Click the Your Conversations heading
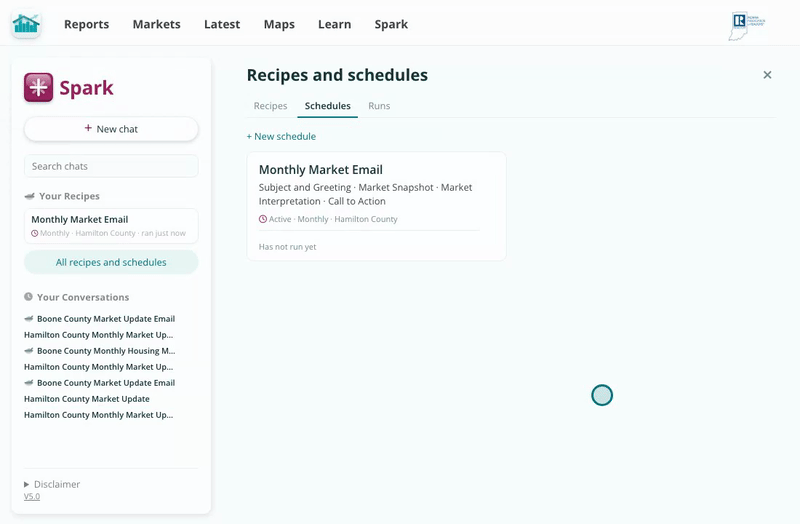 [83, 297]
